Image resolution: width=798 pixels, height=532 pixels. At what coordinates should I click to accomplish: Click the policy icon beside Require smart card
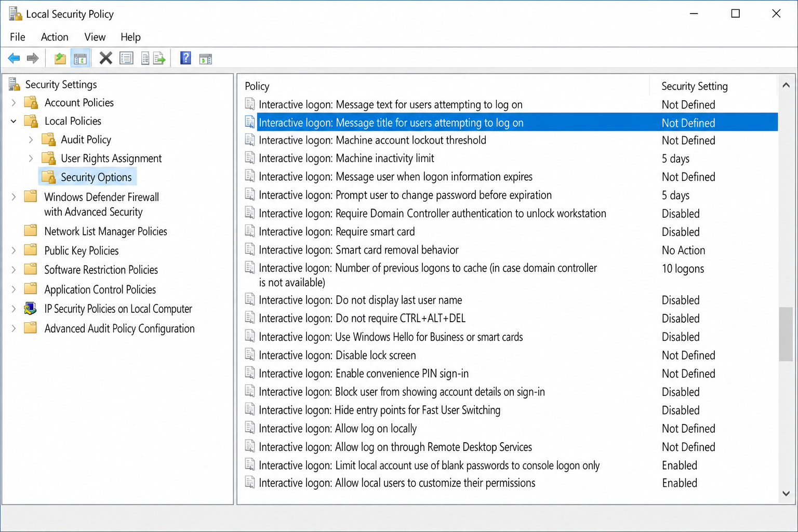tap(250, 231)
